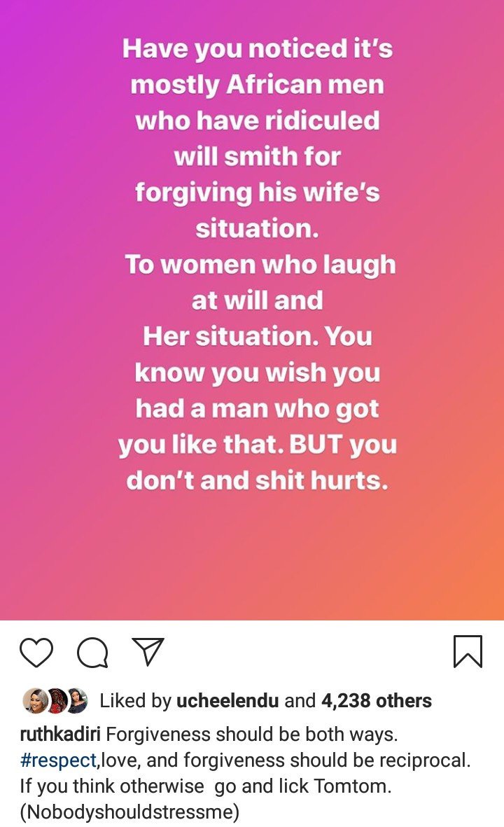504x827 pixels.
Task: Open the #respect hashtag
Action: [58, 760]
